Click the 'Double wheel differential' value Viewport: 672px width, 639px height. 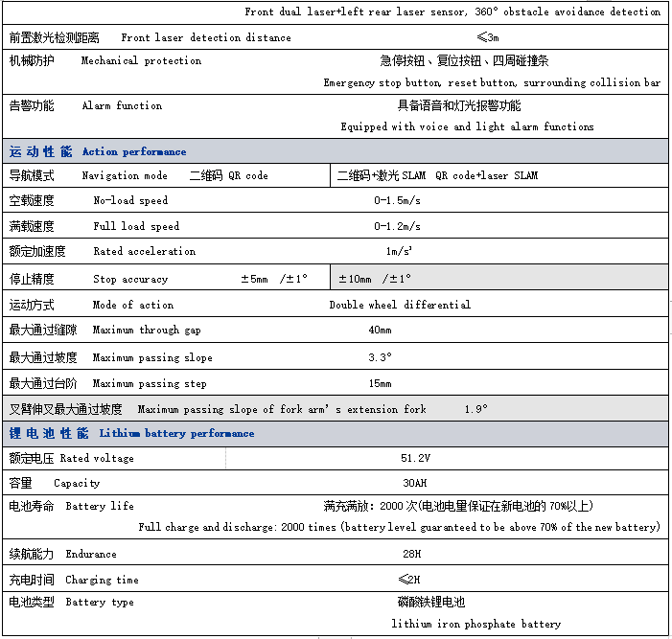click(400, 305)
